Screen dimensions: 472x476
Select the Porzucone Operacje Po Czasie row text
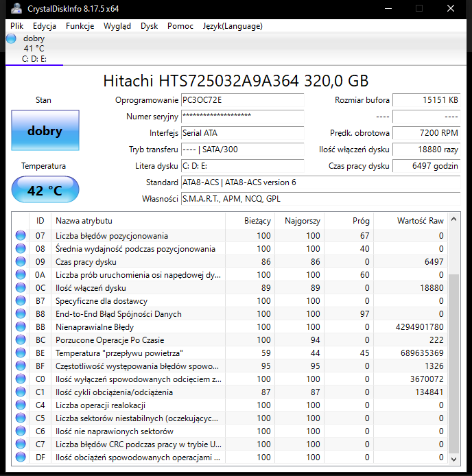(110, 340)
